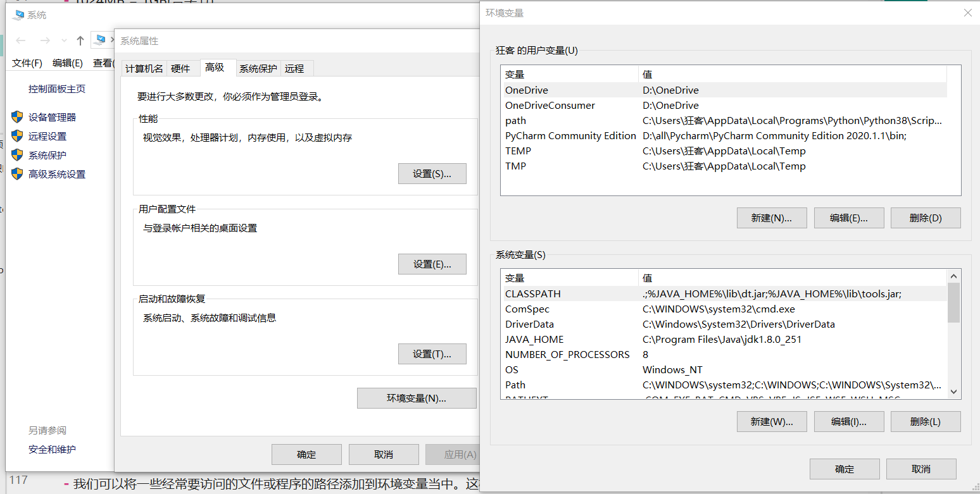Screen dimensions: 980x494
Task: Click the up arrow navigation icon
Action: (80, 40)
